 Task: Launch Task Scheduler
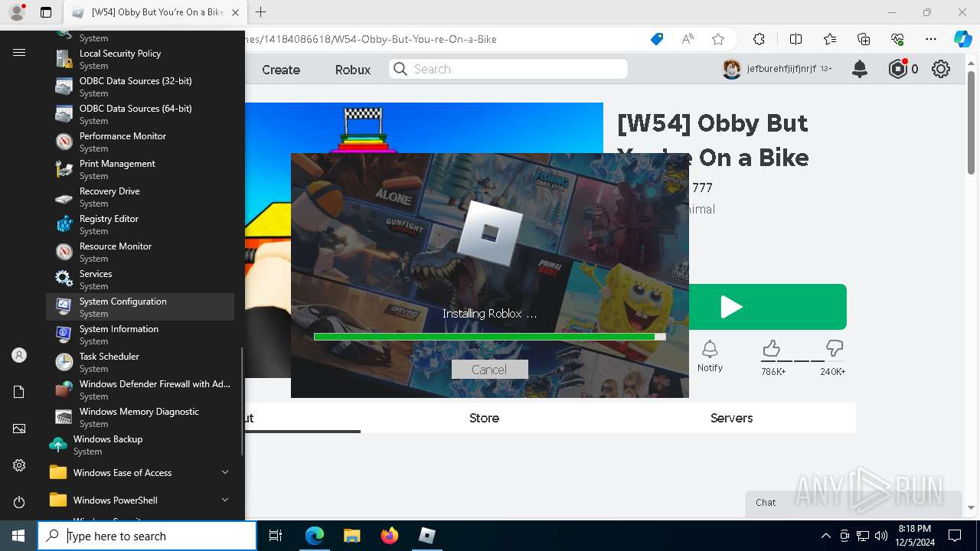tap(140, 362)
